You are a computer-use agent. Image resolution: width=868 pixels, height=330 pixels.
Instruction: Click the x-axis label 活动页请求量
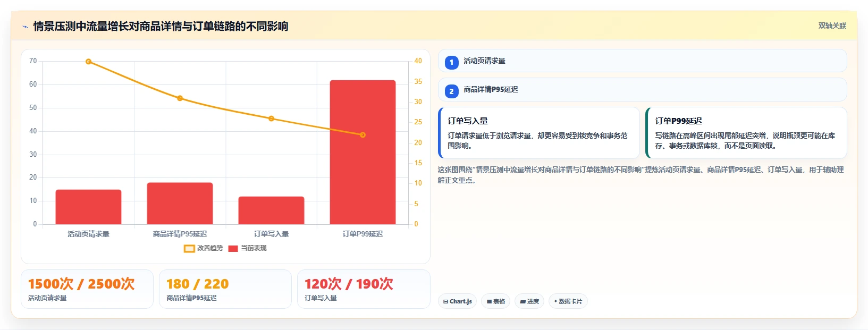(88, 234)
